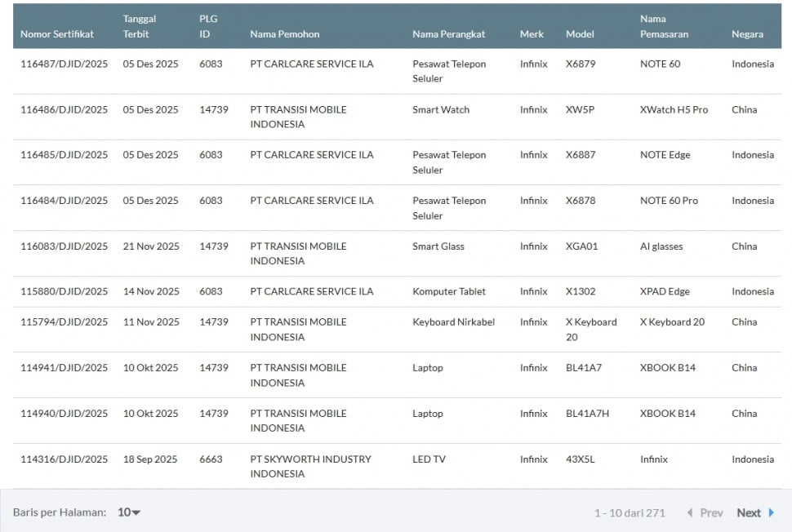The image size is (792, 532).
Task: Select PT SKYWORTH INDUSTRY INDONESIA applicant
Action: click(x=310, y=467)
